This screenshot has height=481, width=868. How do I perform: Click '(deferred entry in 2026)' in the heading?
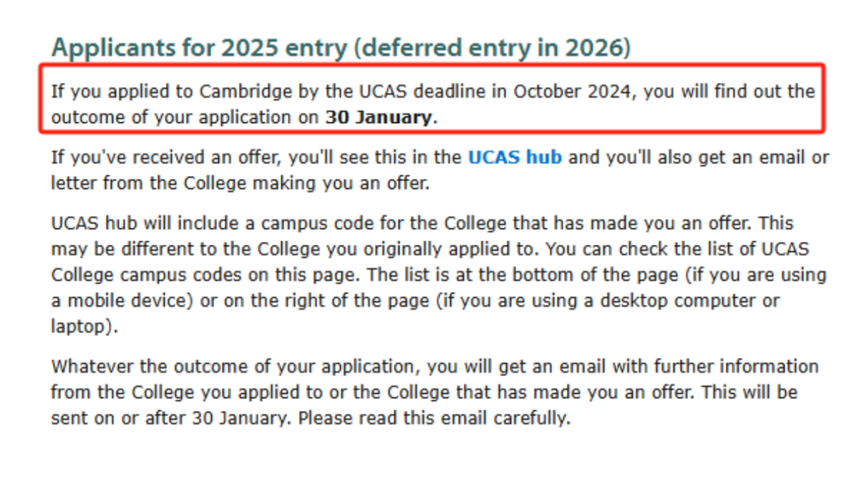[492, 47]
